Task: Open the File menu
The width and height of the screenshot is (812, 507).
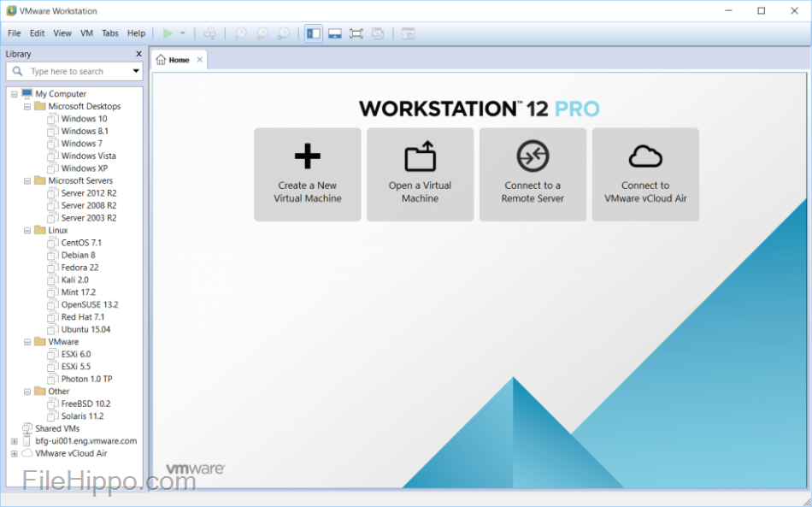Action: 14,33
